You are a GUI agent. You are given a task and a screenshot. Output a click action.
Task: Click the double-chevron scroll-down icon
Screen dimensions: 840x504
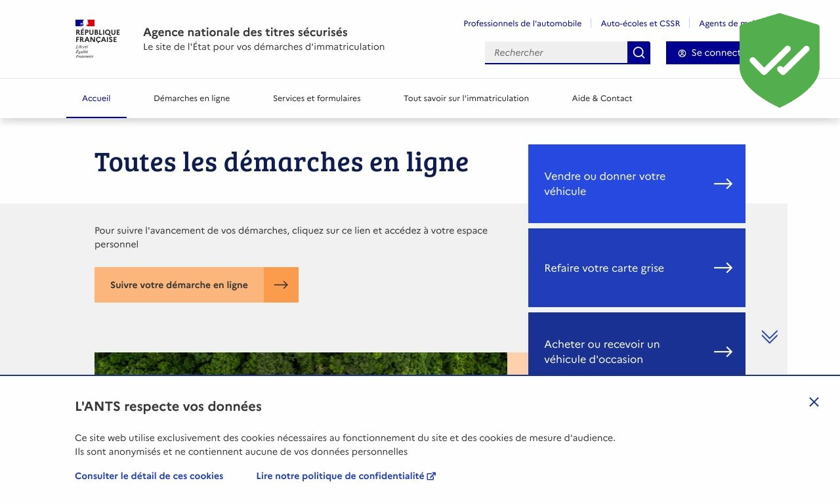pyautogui.click(x=769, y=337)
